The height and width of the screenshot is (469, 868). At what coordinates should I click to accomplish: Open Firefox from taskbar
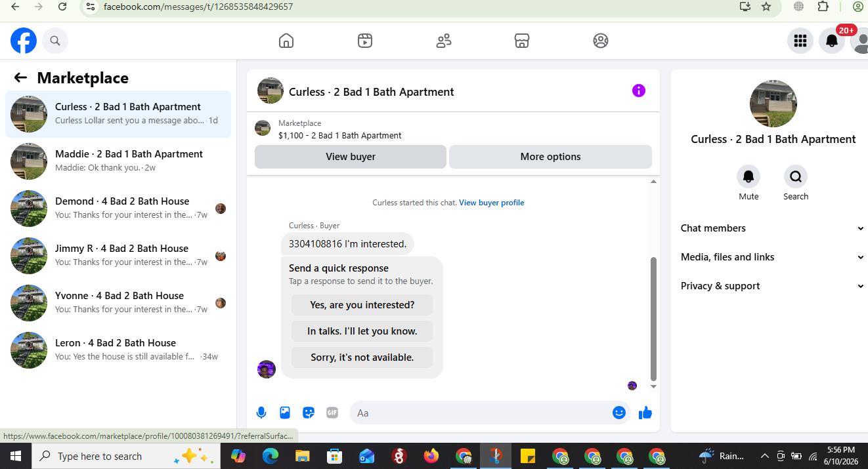[x=431, y=456]
